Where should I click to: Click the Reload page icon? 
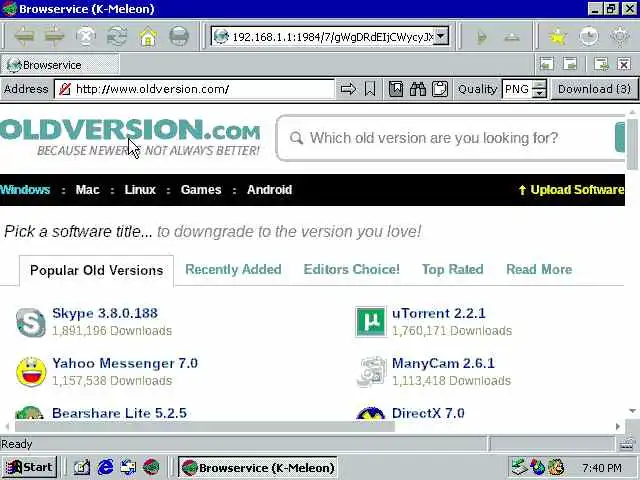(x=117, y=36)
